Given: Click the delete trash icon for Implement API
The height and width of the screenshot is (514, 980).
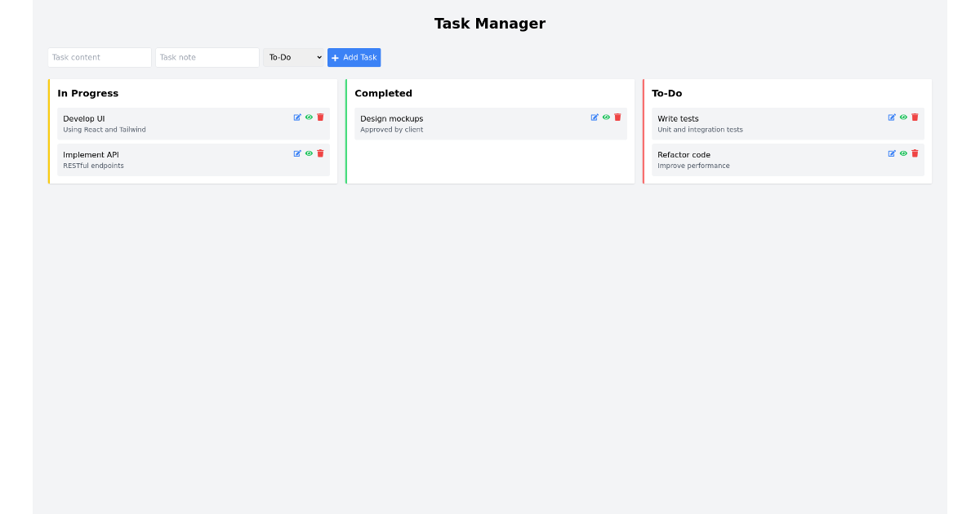Looking at the screenshot, I should pyautogui.click(x=320, y=153).
